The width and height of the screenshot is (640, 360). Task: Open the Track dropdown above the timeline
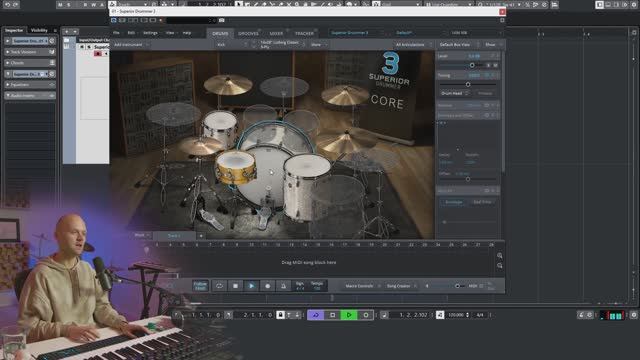click(142, 236)
